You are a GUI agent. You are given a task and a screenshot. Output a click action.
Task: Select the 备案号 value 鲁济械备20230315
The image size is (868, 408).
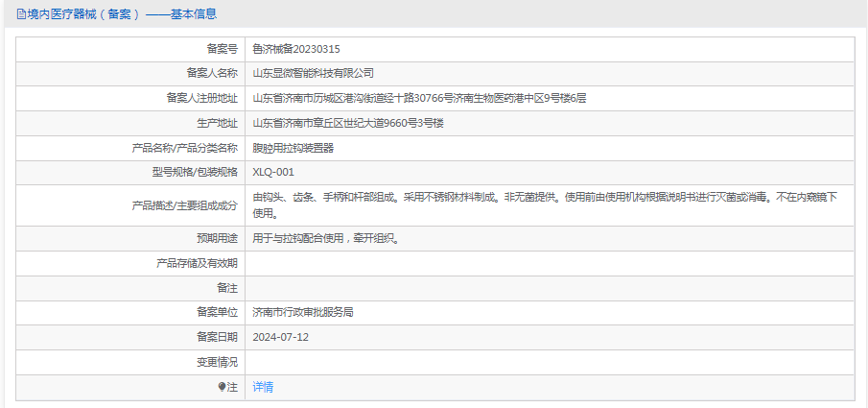click(x=296, y=49)
